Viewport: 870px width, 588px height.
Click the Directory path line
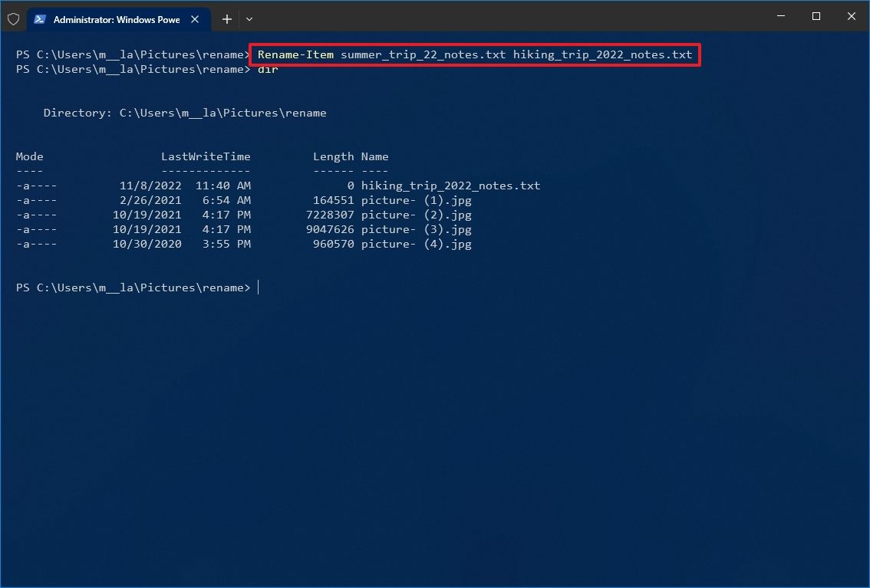coord(184,113)
